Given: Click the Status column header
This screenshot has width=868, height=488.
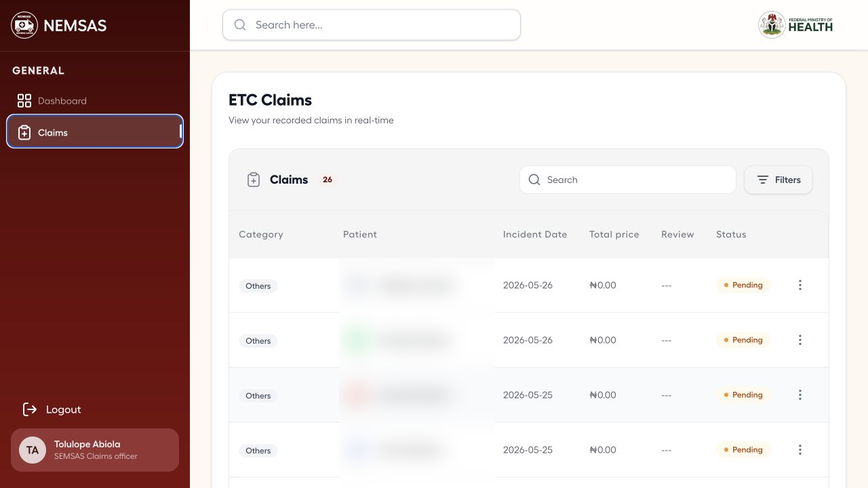Looking at the screenshot, I should (731, 235).
